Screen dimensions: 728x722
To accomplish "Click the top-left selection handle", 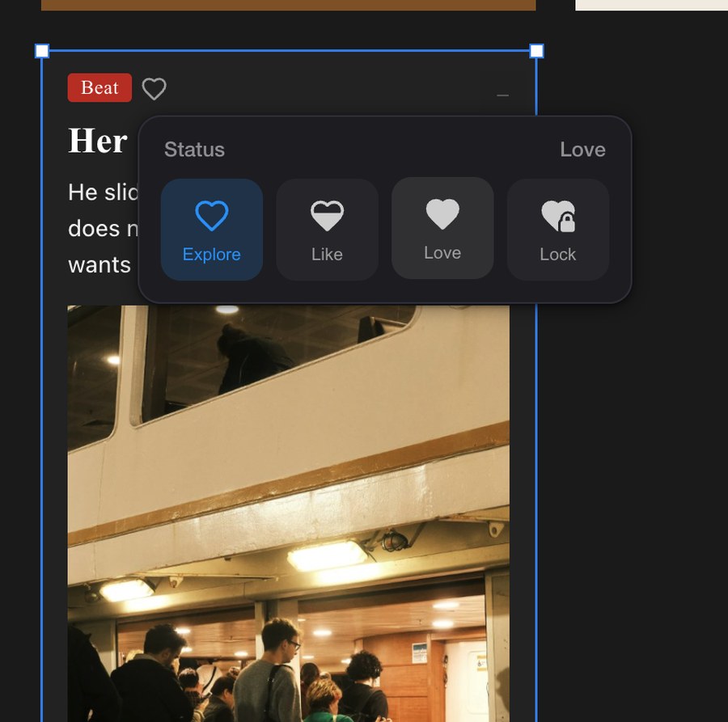I will click(x=42, y=51).
